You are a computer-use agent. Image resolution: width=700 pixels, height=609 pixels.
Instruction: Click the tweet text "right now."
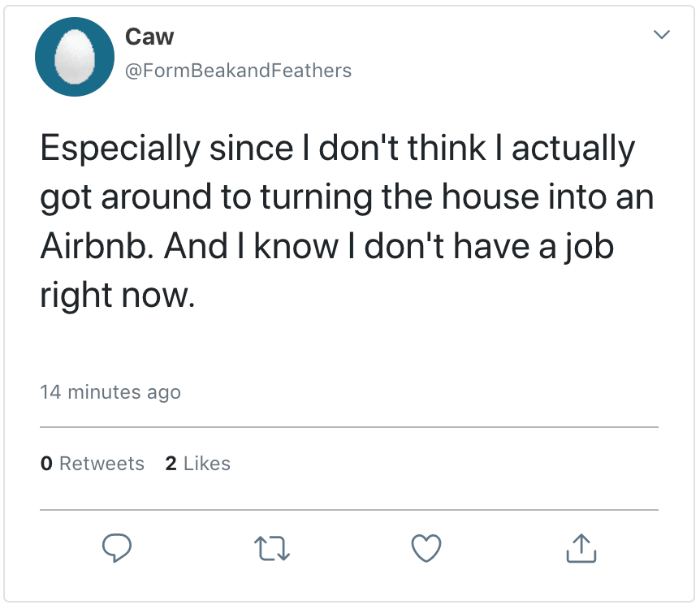click(118, 296)
